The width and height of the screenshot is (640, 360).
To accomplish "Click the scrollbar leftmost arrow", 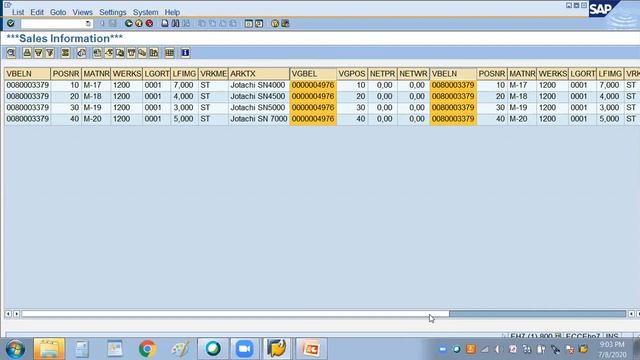I will [8, 314].
